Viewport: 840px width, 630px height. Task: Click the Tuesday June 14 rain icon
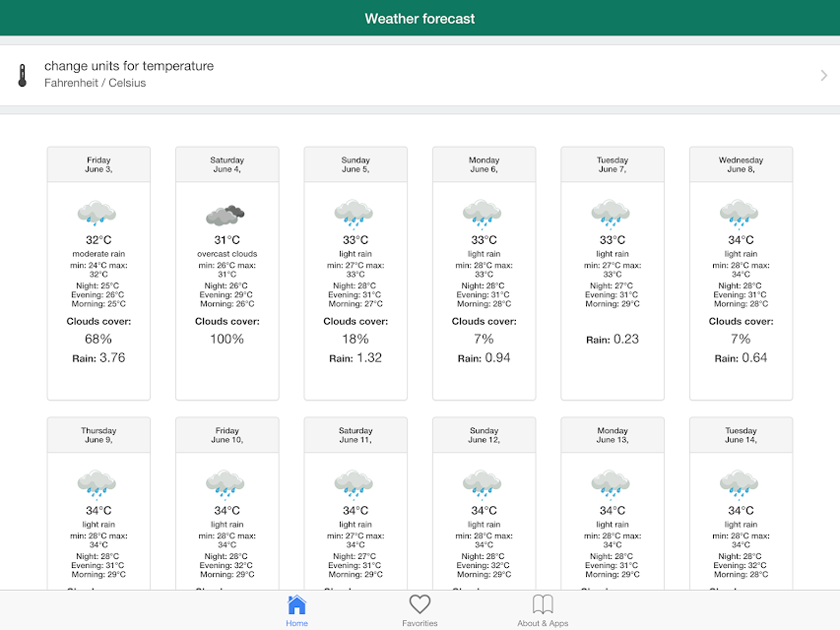tap(740, 483)
